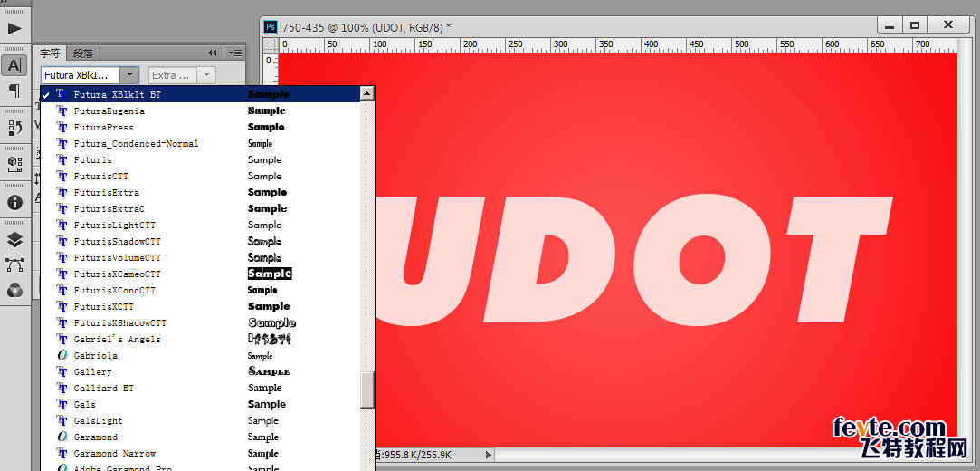
Task: Collapse the Character panel with double arrows
Action: pyautogui.click(x=213, y=53)
